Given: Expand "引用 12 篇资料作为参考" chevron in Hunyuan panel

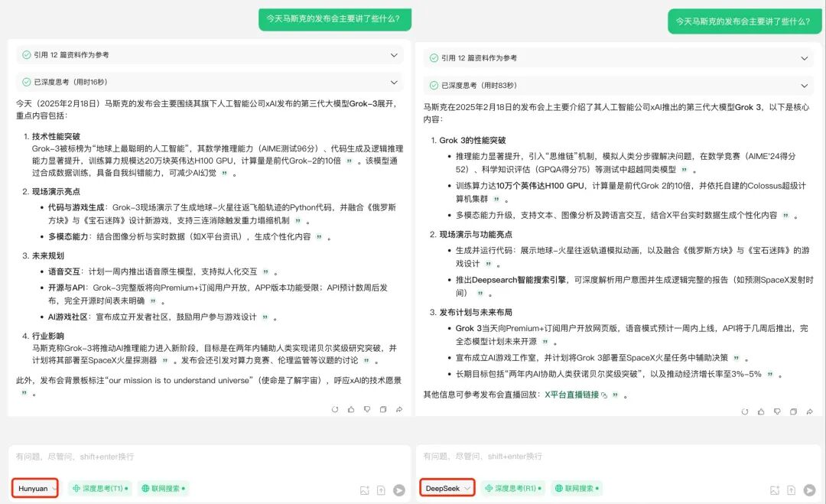Looking at the screenshot, I should coord(394,55).
